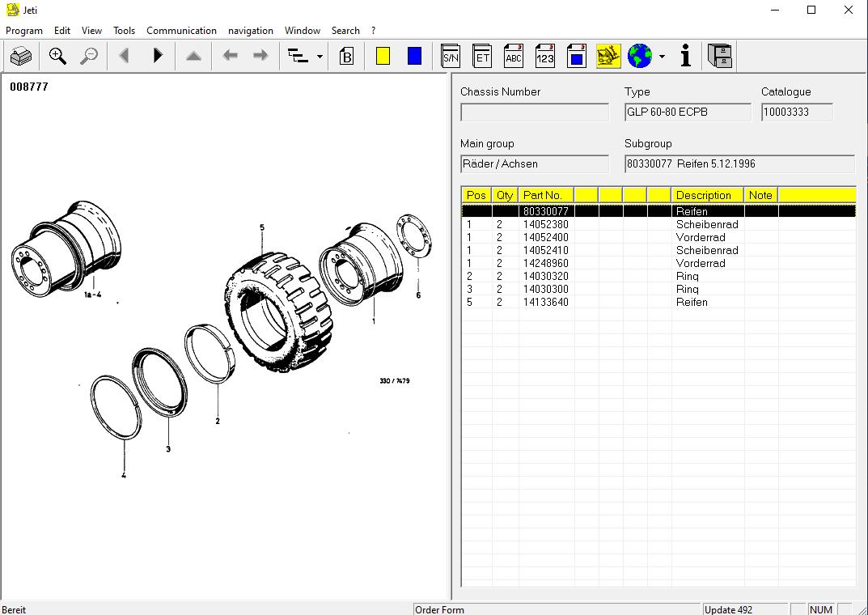Open the dropdown arrow beside the globe

[x=662, y=57]
